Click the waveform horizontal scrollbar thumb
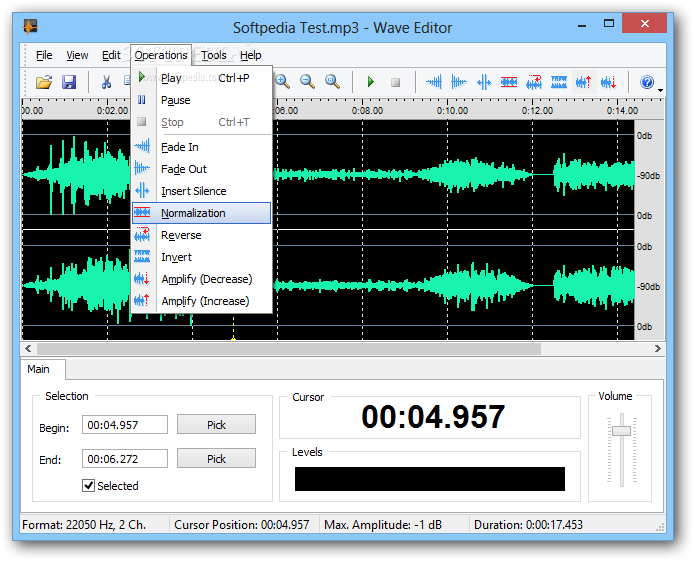The image size is (694, 561). tap(289, 349)
